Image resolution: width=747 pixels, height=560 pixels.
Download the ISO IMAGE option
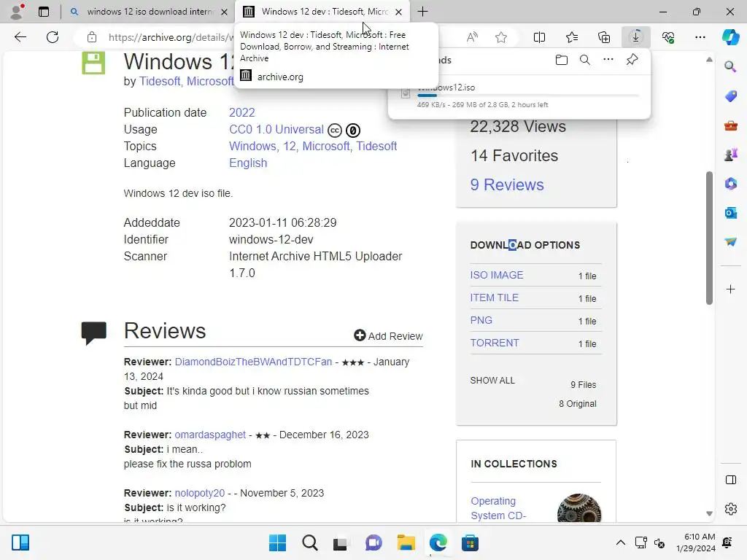pos(496,275)
